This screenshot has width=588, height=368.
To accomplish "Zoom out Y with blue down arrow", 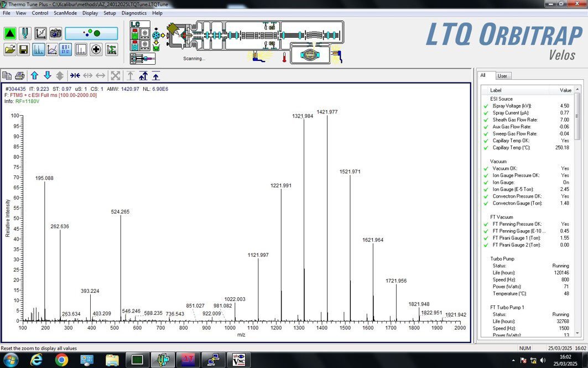I will (47, 76).
